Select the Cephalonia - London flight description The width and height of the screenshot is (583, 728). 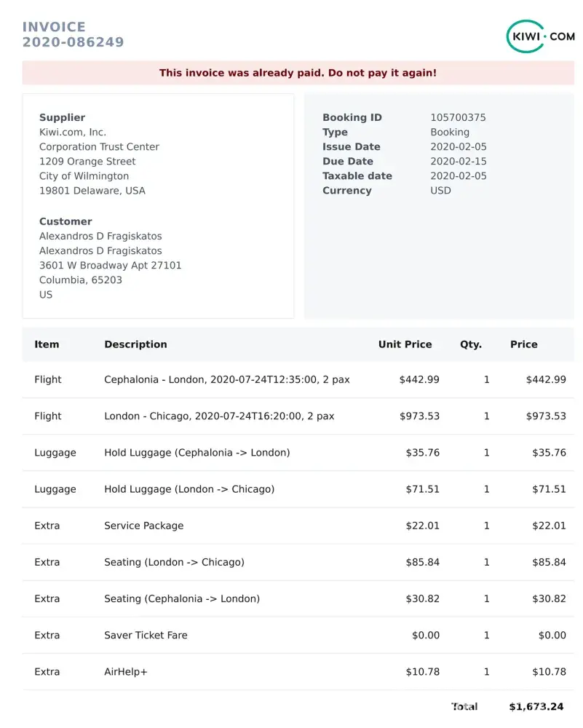click(226, 379)
